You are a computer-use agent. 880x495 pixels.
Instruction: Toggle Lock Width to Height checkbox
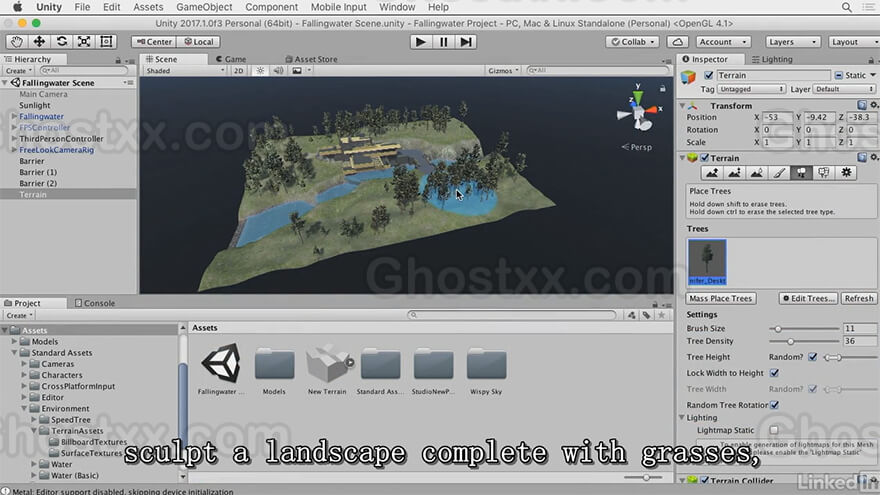click(x=774, y=373)
